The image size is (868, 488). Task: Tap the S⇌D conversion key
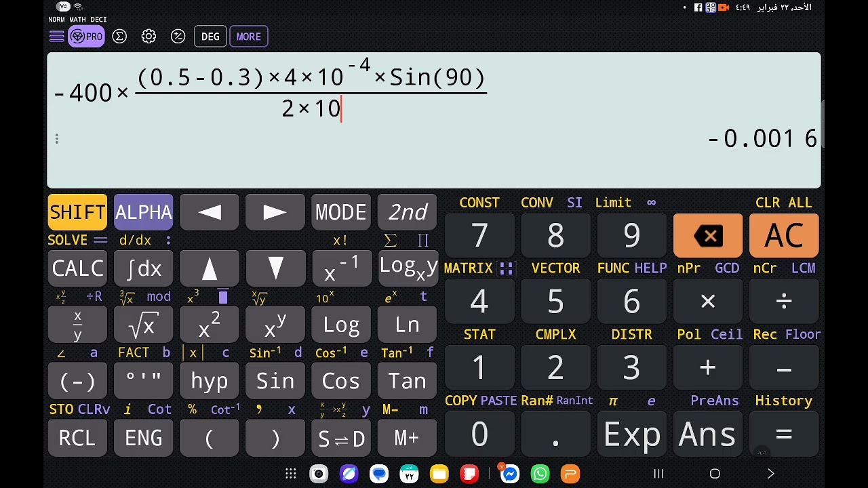pyautogui.click(x=341, y=438)
